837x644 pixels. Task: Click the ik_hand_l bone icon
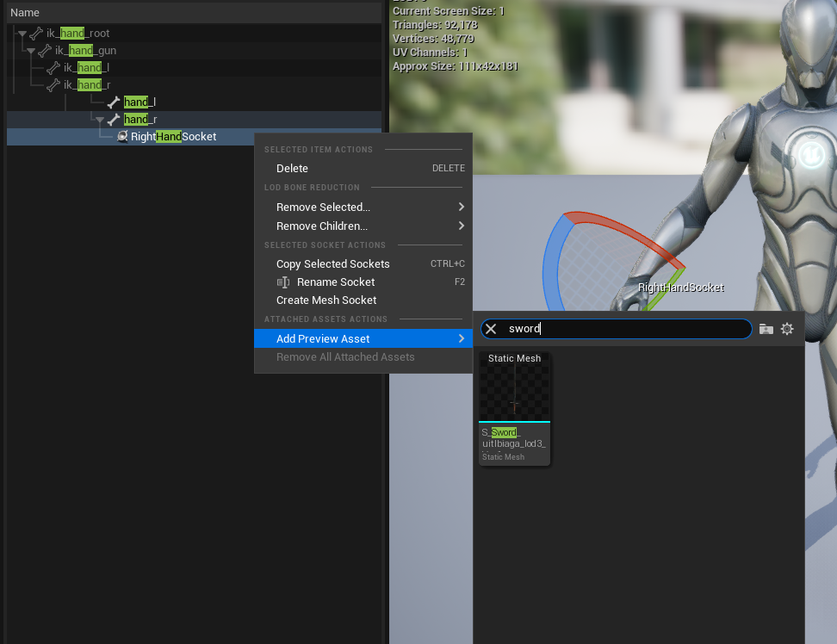tap(53, 67)
